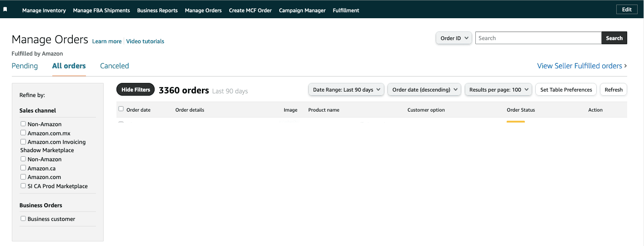Click the Business Orders filter heading
Viewport: 644px width, 246px height.
(x=41, y=205)
